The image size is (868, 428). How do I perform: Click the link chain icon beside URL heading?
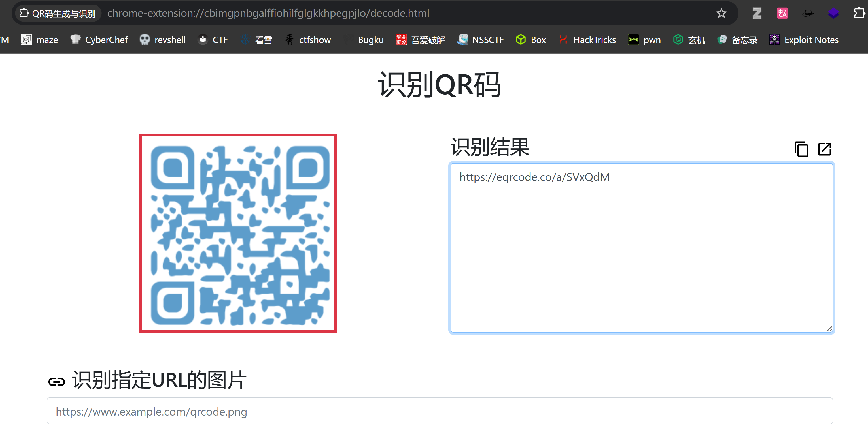[56, 382]
